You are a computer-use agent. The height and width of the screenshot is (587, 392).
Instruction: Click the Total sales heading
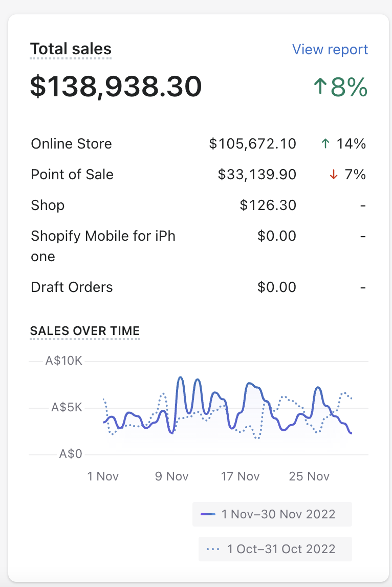[71, 49]
